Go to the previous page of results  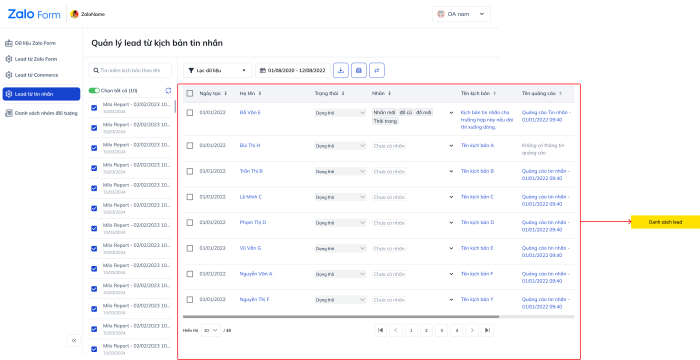coord(396,330)
